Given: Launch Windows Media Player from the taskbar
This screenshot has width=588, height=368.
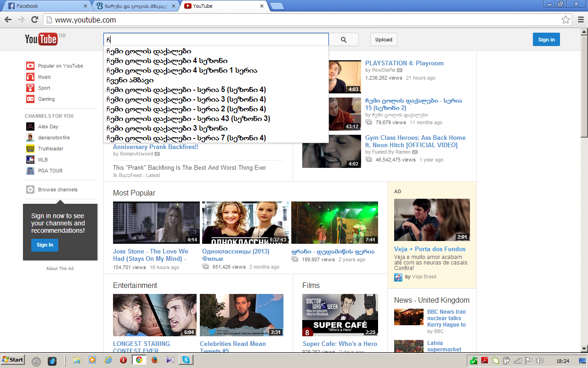Looking at the screenshot, I should pyautogui.click(x=92, y=360).
